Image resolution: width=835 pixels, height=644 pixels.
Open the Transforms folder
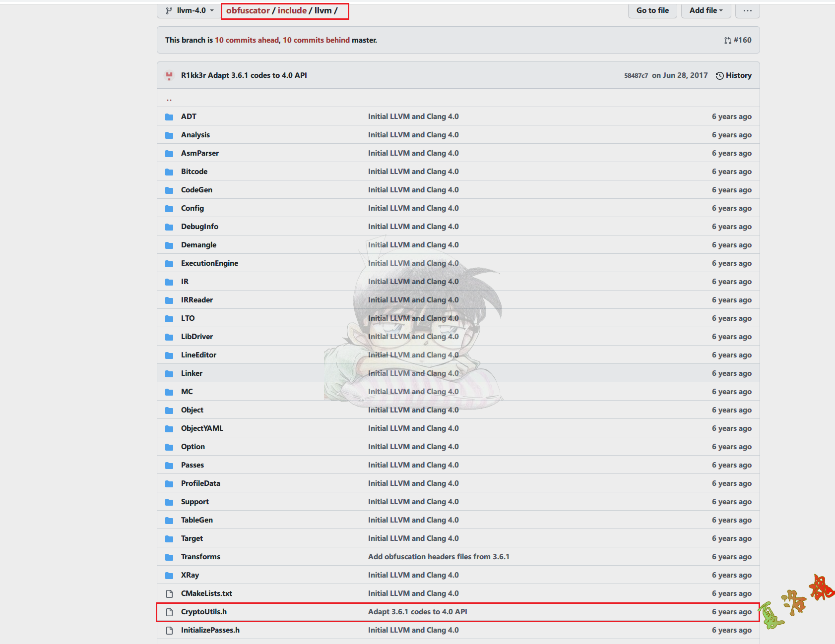(200, 557)
